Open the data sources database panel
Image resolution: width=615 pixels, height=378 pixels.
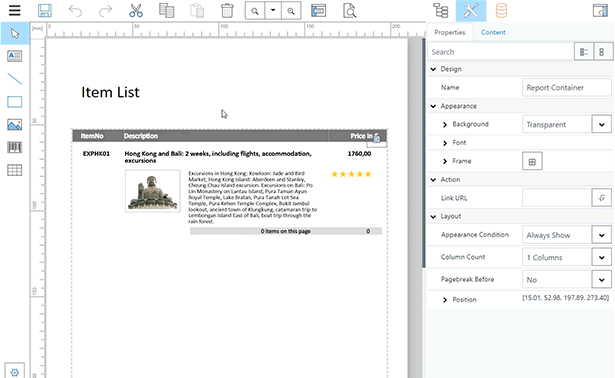pyautogui.click(x=501, y=11)
